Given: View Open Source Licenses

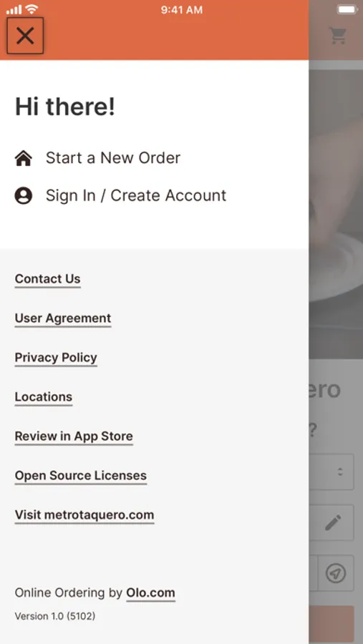Looking at the screenshot, I should [81, 476].
